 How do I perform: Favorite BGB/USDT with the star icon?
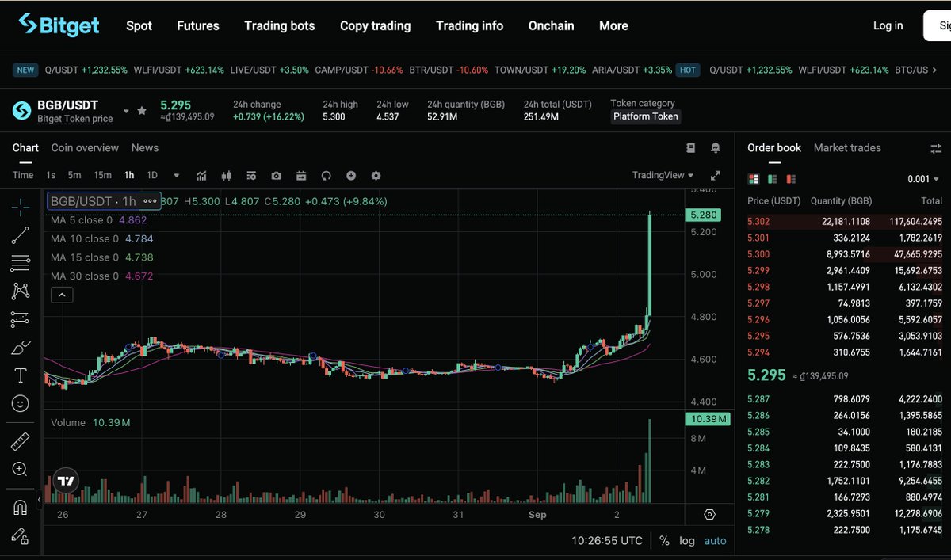[142, 111]
